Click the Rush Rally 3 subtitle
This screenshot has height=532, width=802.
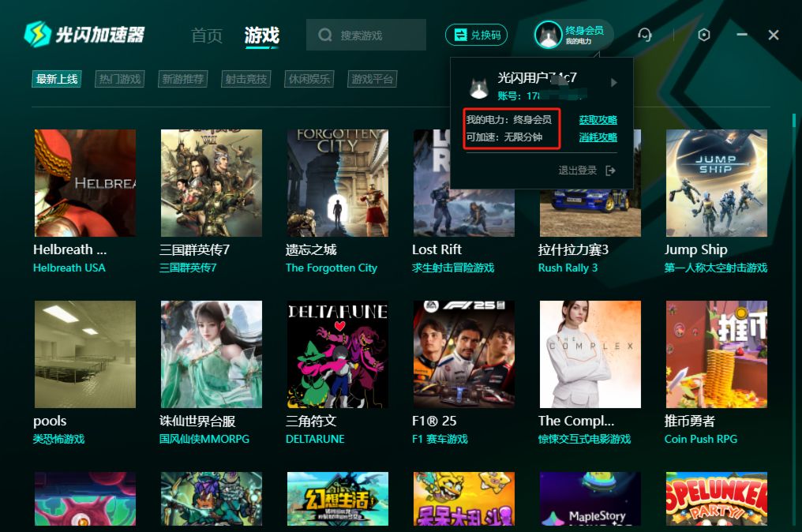pos(568,268)
